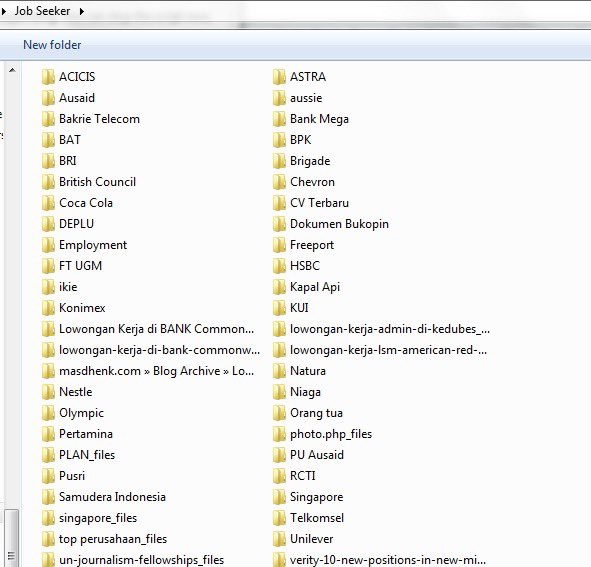Click the Natura folder name
Image resolution: width=591 pixels, height=567 pixels.
click(x=308, y=371)
